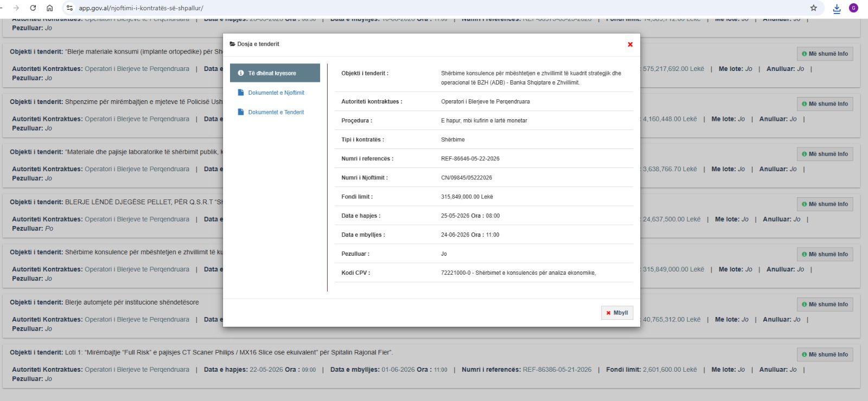Bookmark this page with the star icon
The width and height of the screenshot is (868, 401).
point(813,8)
